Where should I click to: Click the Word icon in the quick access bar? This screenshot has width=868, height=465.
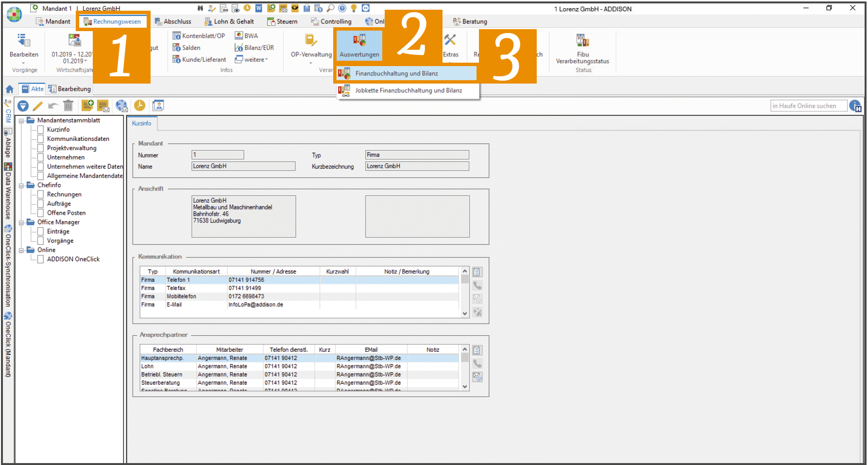pos(258,8)
